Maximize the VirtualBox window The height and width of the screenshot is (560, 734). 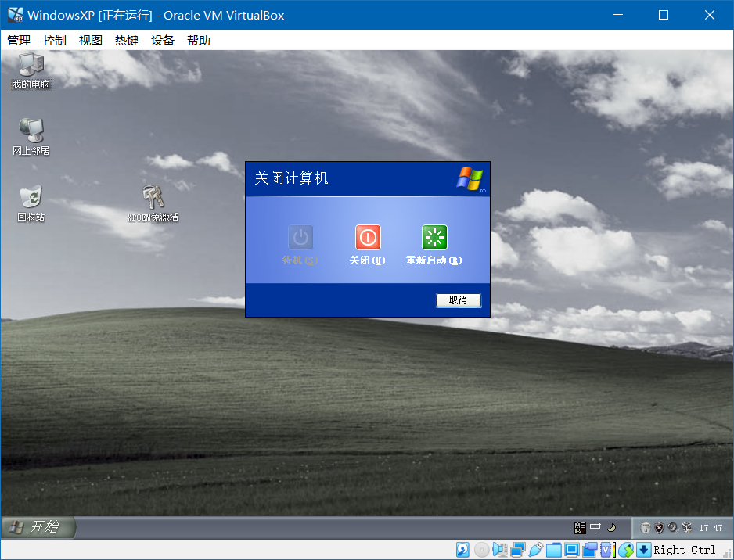point(664,15)
